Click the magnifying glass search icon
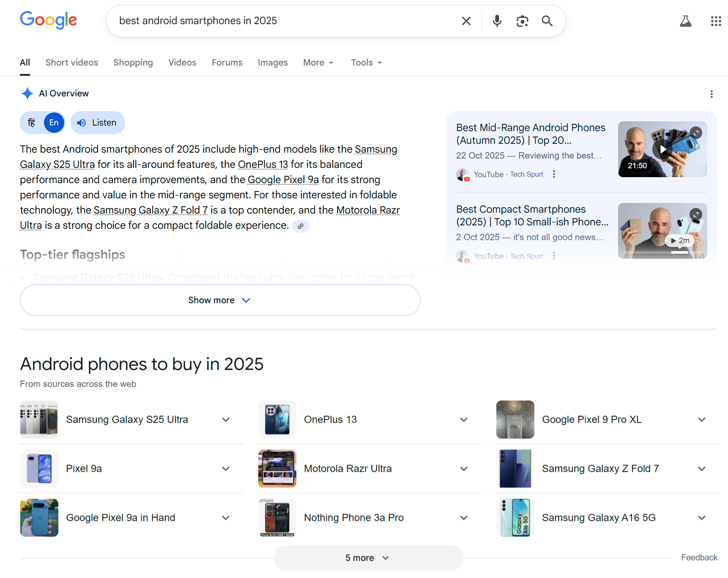 [x=547, y=21]
